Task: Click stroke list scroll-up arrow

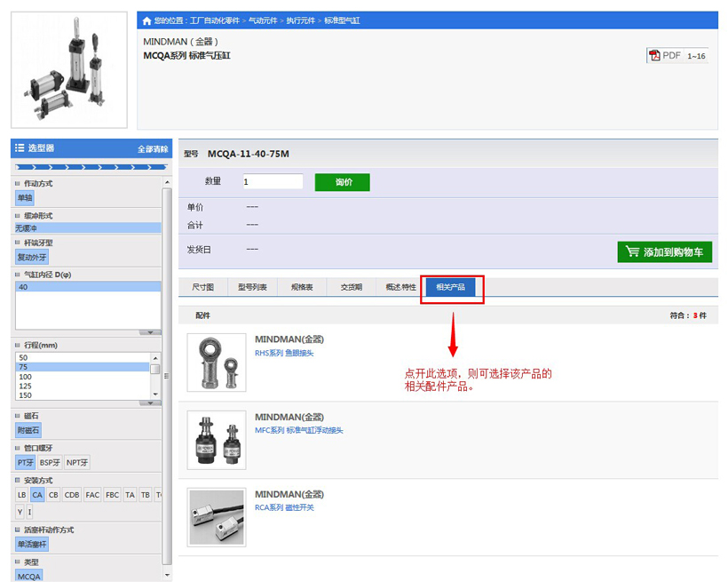Action: 155,358
